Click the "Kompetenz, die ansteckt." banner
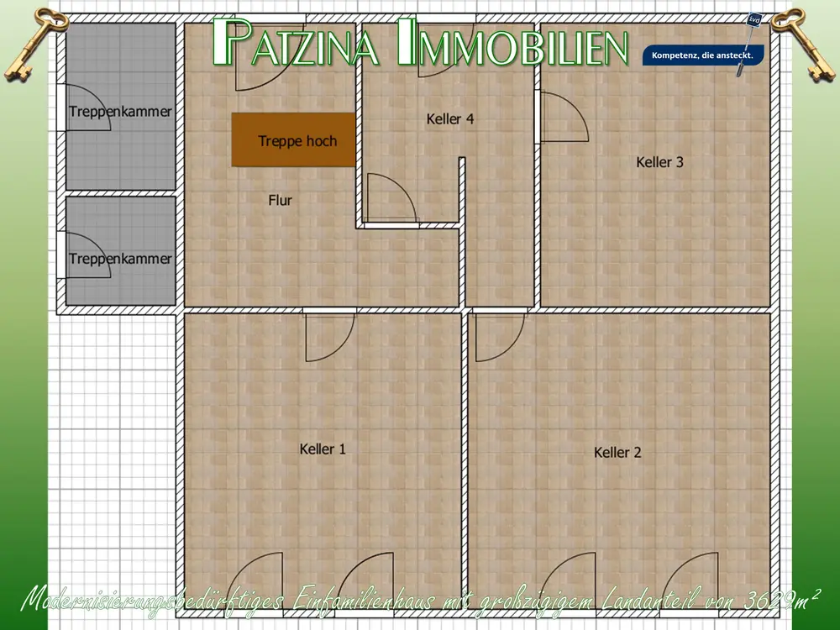This screenshot has width=840, height=630. pos(702,55)
